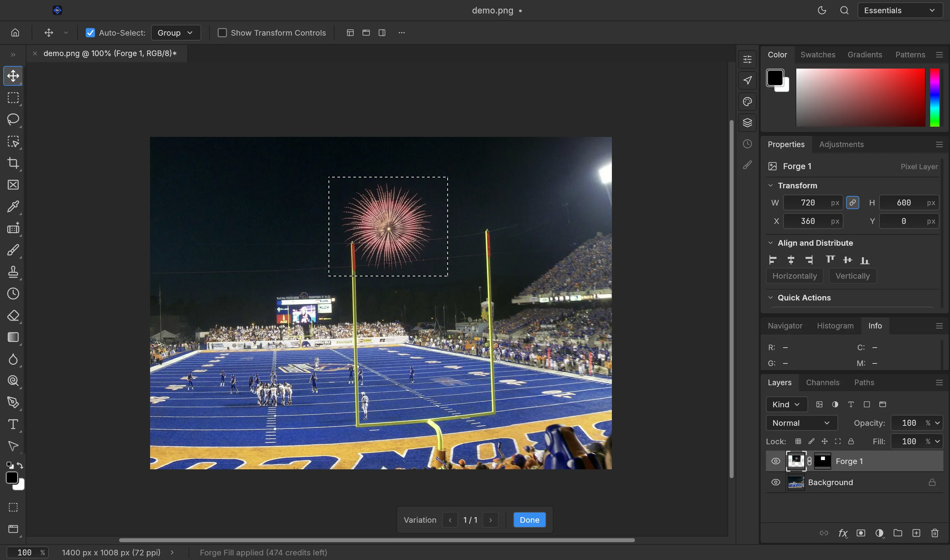
Task: Select the Path Selection arrow tool
Action: (13, 446)
